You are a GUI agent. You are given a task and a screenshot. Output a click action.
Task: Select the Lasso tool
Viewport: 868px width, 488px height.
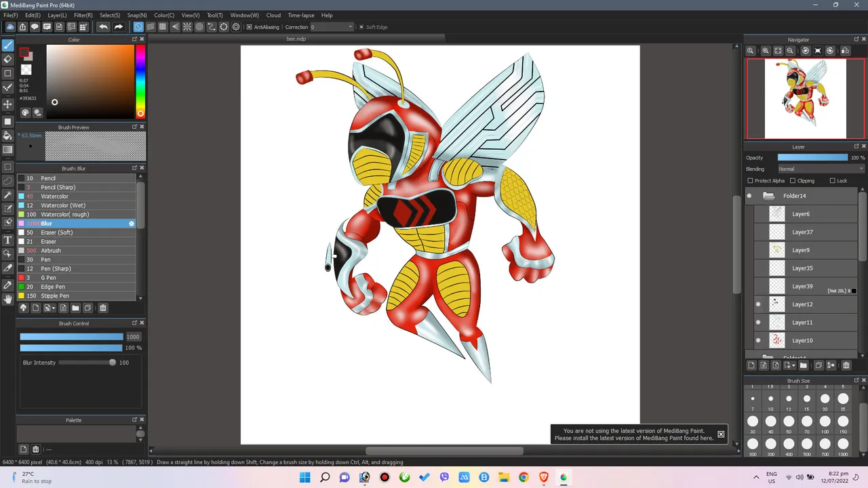point(7,180)
